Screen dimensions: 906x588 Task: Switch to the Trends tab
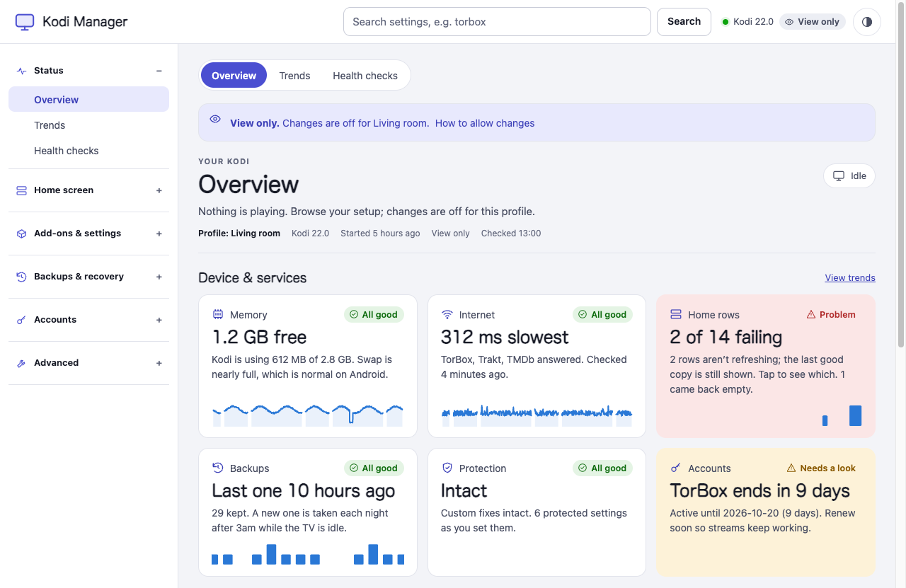tap(294, 76)
